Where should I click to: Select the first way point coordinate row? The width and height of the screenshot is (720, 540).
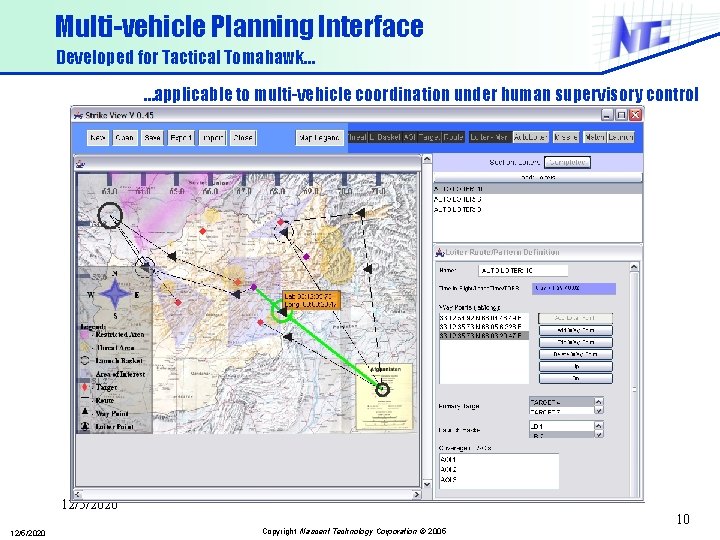pos(484,318)
